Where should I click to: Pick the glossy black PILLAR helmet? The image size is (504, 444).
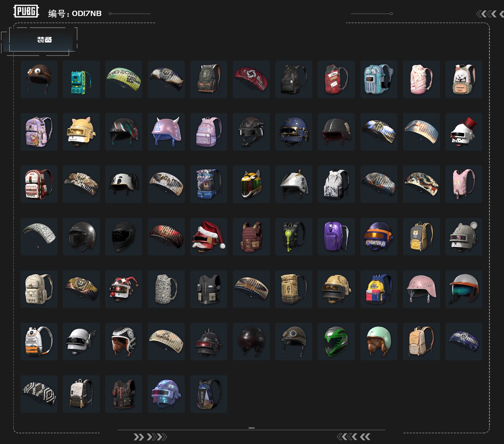tap(81, 237)
